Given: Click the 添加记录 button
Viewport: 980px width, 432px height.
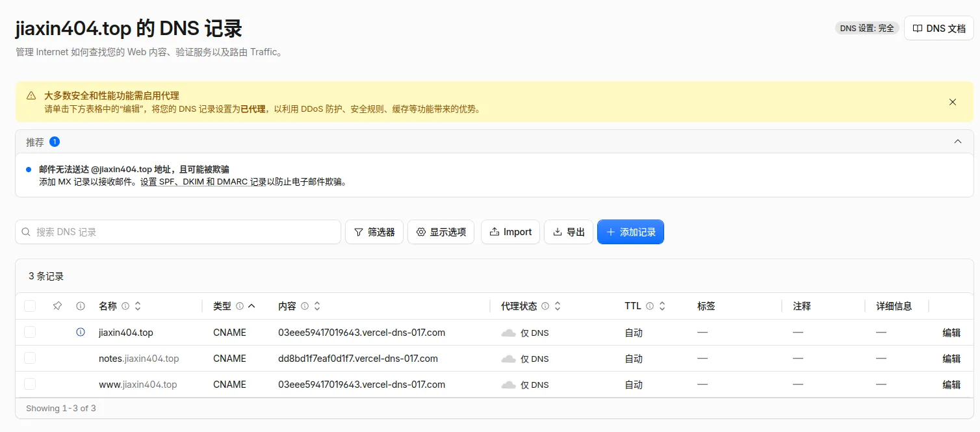Looking at the screenshot, I should 630,232.
